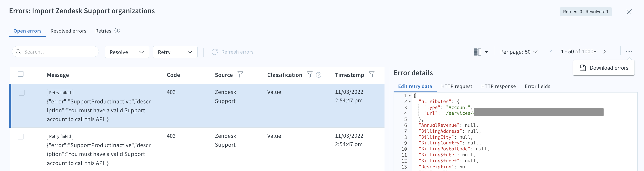The width and height of the screenshot is (644, 171).
Task: Click the second row's SupportProductInactive error message
Action: coord(99,154)
